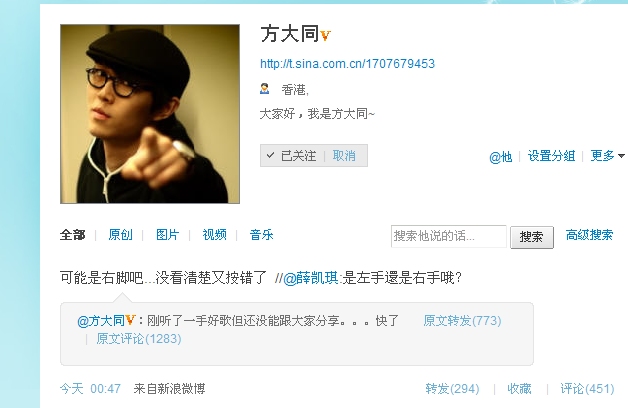Viewport: 628px width, 408px height.
Task: Focus the 搜索他说的话 search field
Action: [449, 236]
